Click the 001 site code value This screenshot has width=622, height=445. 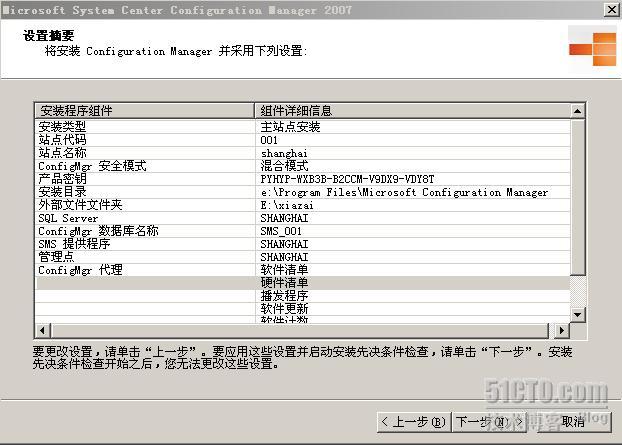(x=269, y=140)
